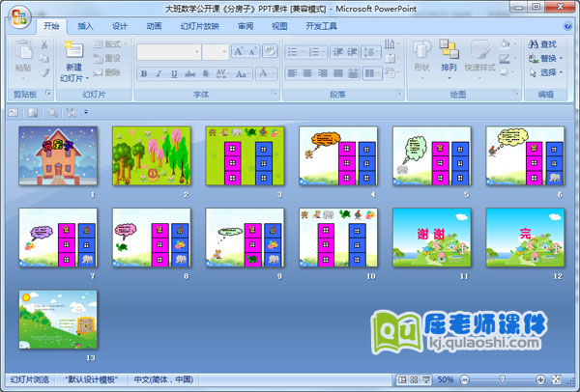Image resolution: width=580 pixels, height=392 pixels.
Task: Switch to the Animations tab
Action: (x=154, y=26)
